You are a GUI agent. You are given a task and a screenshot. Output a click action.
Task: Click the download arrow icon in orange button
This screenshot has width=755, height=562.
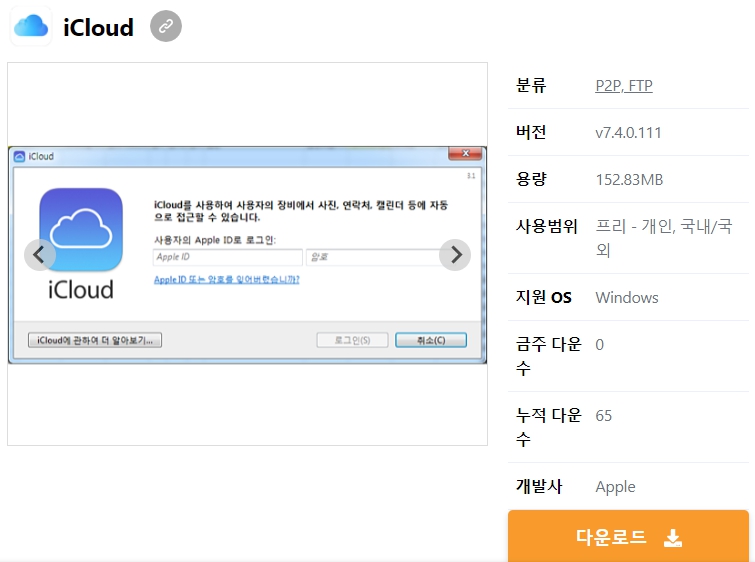click(673, 537)
